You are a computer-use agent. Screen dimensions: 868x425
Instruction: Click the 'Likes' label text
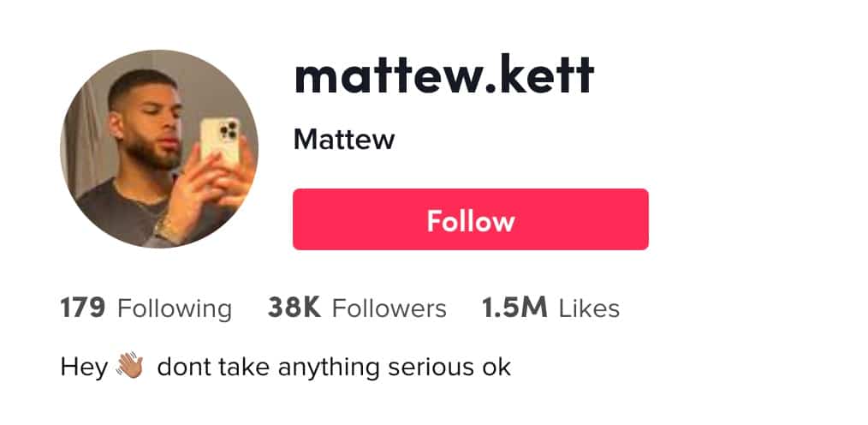pyautogui.click(x=589, y=308)
